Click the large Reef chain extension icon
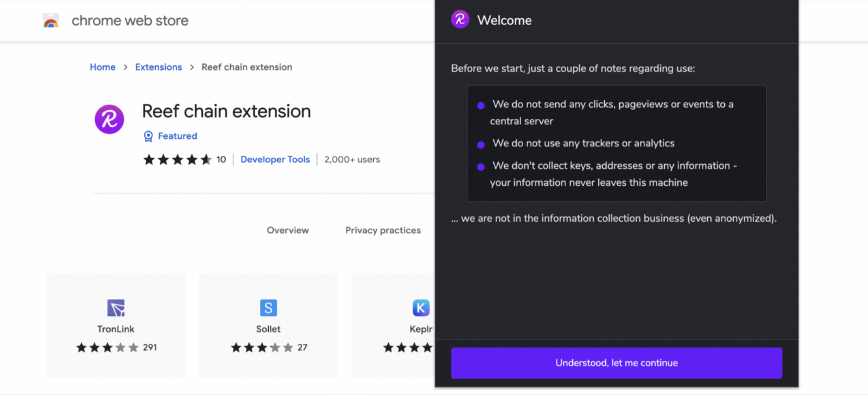This screenshot has width=868, height=395. pyautogui.click(x=109, y=119)
